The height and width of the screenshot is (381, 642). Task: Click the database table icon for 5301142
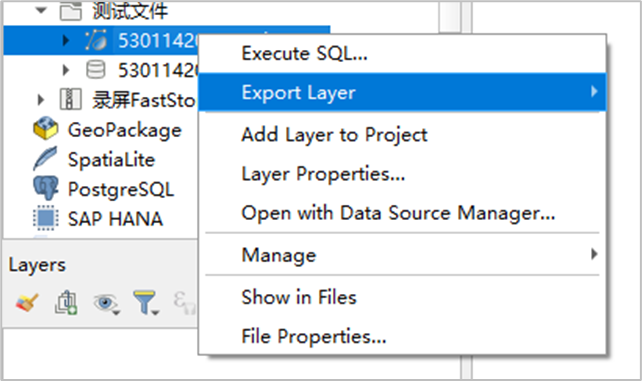pos(96,70)
